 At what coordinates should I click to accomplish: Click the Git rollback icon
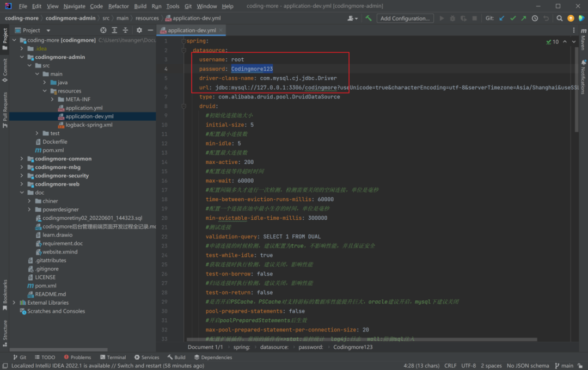click(x=546, y=18)
